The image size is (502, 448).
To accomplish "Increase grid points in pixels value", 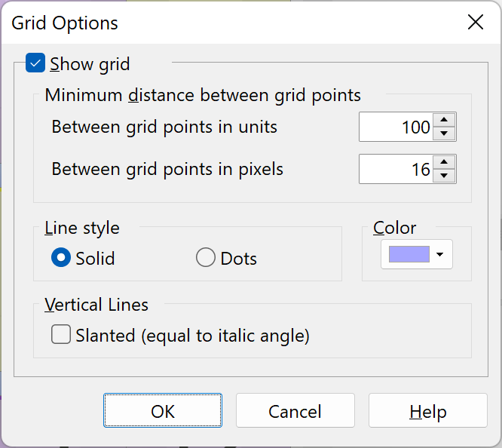I will (x=444, y=162).
